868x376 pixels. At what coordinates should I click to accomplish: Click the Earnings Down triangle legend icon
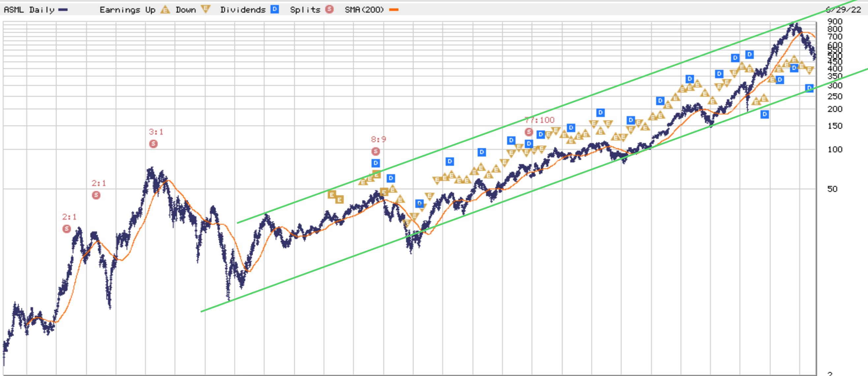(205, 9)
